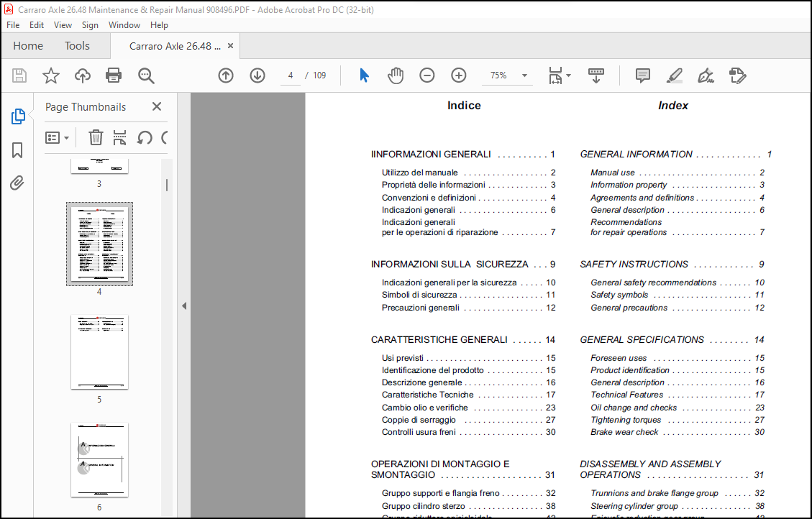This screenshot has width=812, height=519.
Task: Click 'CARATTERISTICHE GENERALI' heading
Action: click(x=439, y=340)
